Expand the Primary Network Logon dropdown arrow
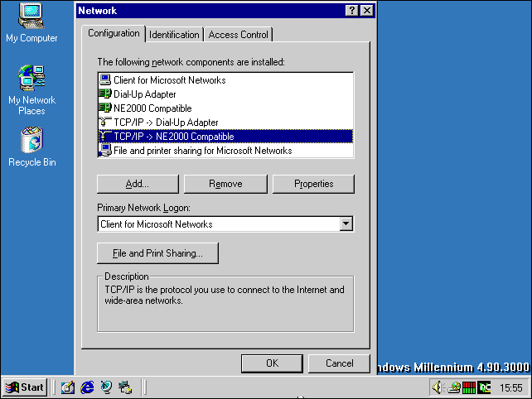Screen dimensions: 532x399 346,224
